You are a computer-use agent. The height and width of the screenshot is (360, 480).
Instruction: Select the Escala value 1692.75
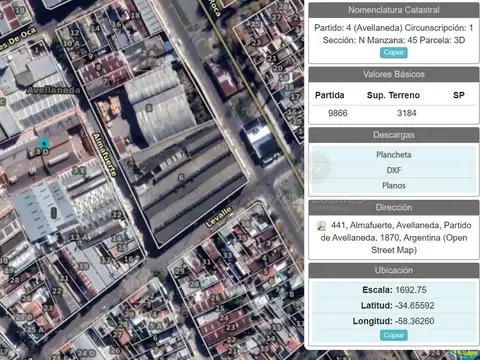pyautogui.click(x=411, y=290)
